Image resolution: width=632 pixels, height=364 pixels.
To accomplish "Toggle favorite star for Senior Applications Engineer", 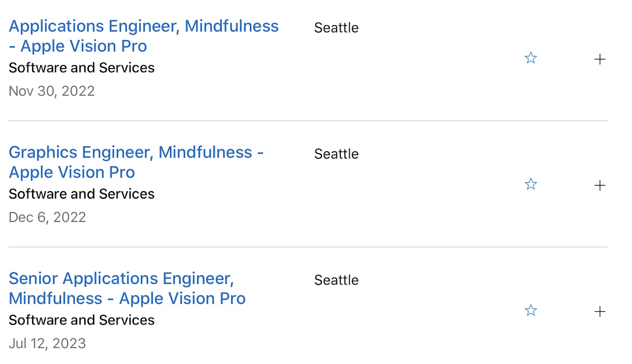I will 531,311.
